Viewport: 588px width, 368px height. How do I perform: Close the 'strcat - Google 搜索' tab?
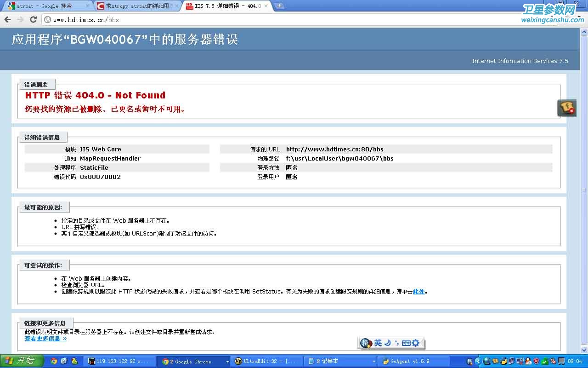[88, 6]
